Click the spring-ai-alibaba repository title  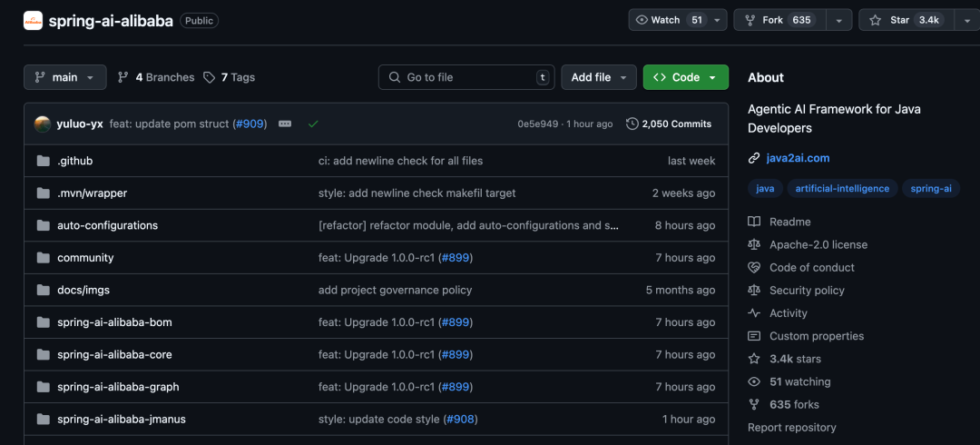click(x=111, y=21)
